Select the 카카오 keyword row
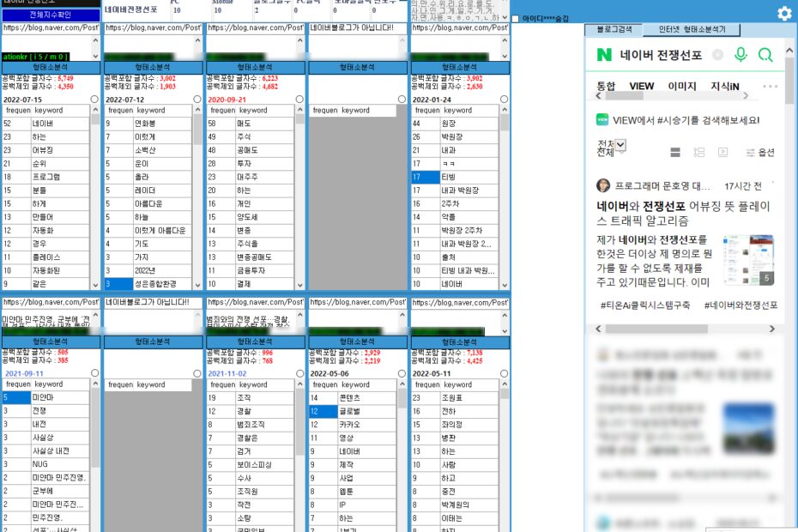The height and width of the screenshot is (532, 798). click(x=353, y=425)
